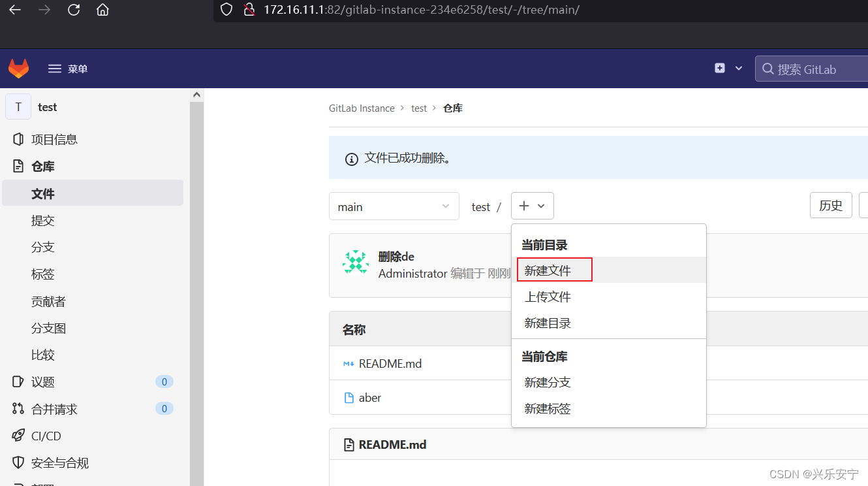Click the 仓库 sidebar section
Screen dimensions: 868x486
[x=43, y=167]
